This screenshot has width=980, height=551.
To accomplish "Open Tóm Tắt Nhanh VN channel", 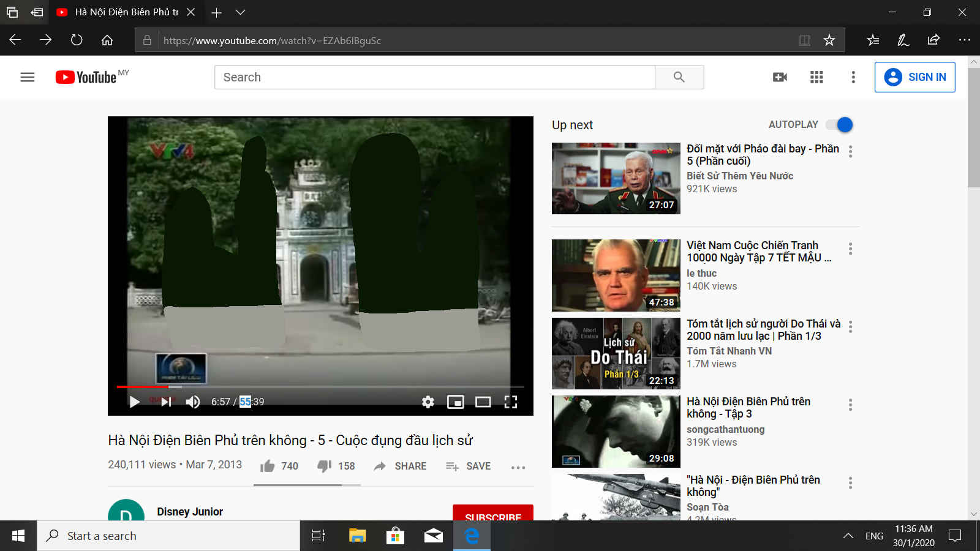I will click(x=729, y=351).
